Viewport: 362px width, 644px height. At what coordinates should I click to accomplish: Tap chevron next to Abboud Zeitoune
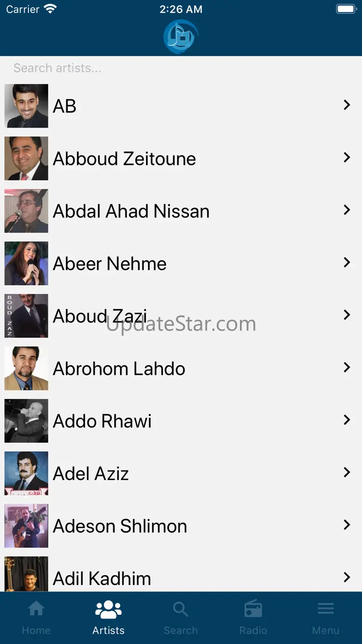(346, 158)
